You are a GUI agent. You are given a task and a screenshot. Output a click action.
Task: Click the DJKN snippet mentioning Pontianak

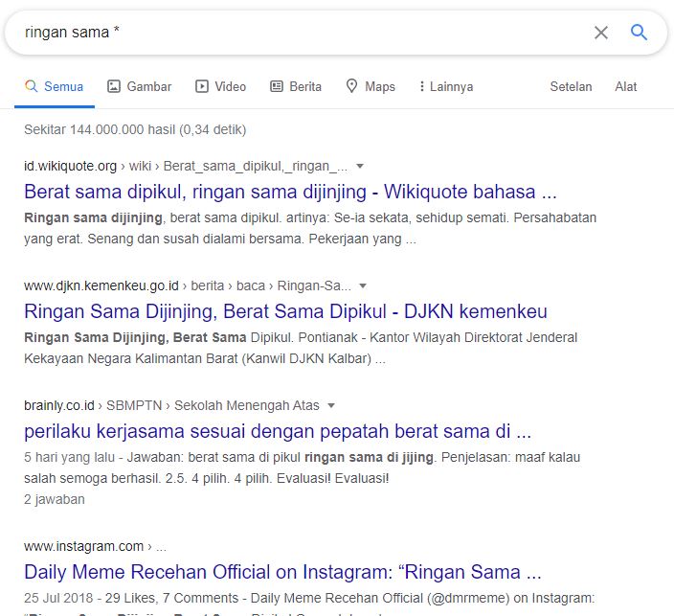tap(301, 348)
